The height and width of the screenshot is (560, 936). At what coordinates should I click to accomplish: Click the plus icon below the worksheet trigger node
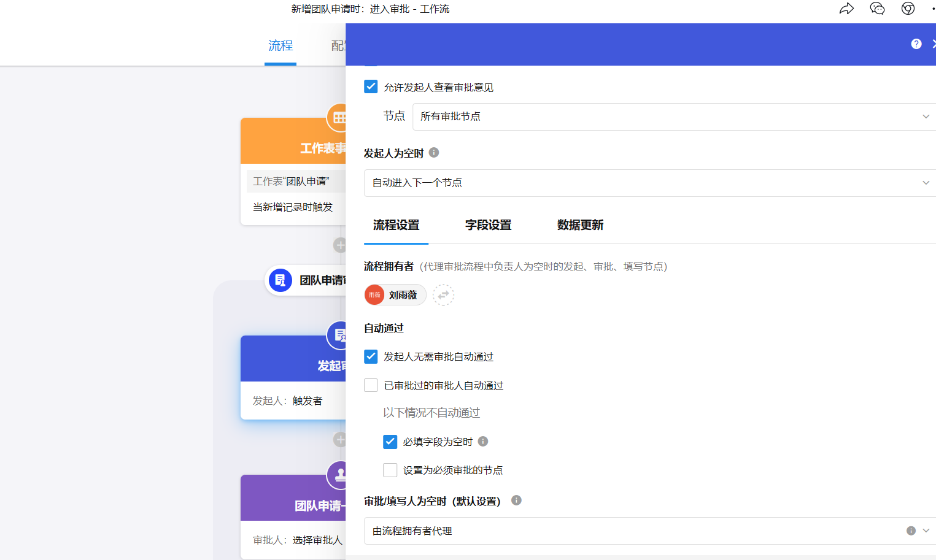point(340,245)
